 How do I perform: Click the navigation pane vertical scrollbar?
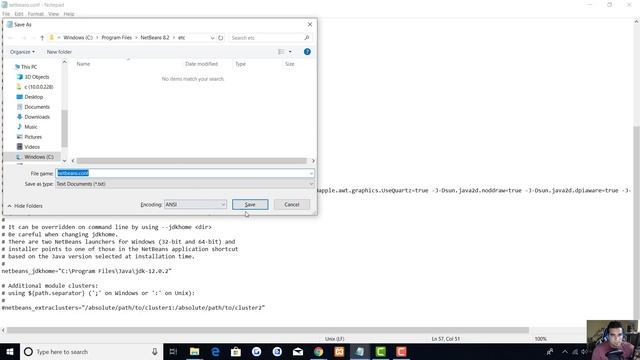tap(64, 128)
